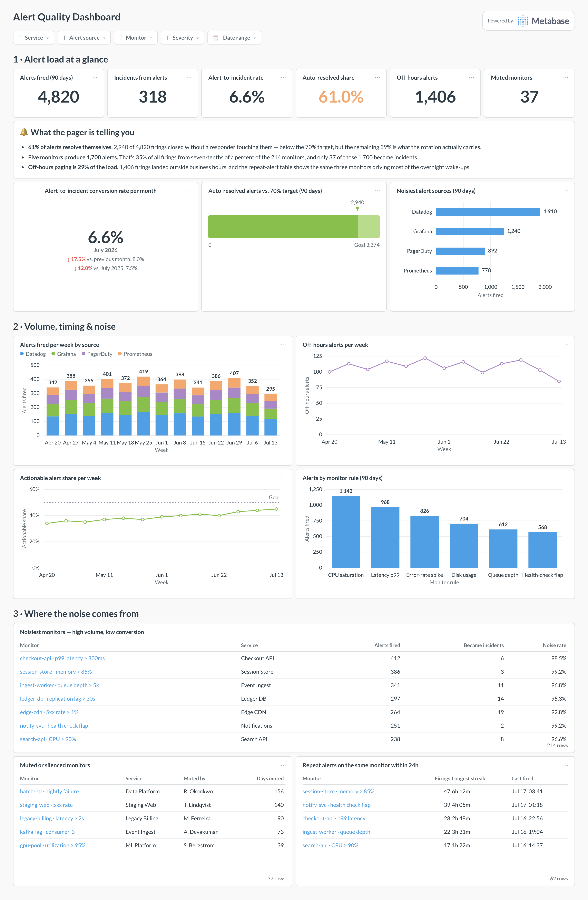Open ellipsis menu on Noisiest monitors table

point(566,632)
